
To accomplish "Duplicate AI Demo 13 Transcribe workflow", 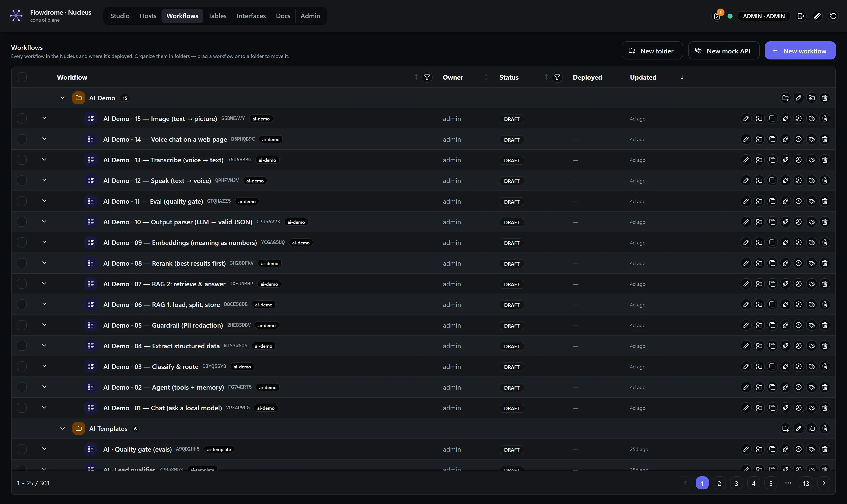I will (x=772, y=160).
